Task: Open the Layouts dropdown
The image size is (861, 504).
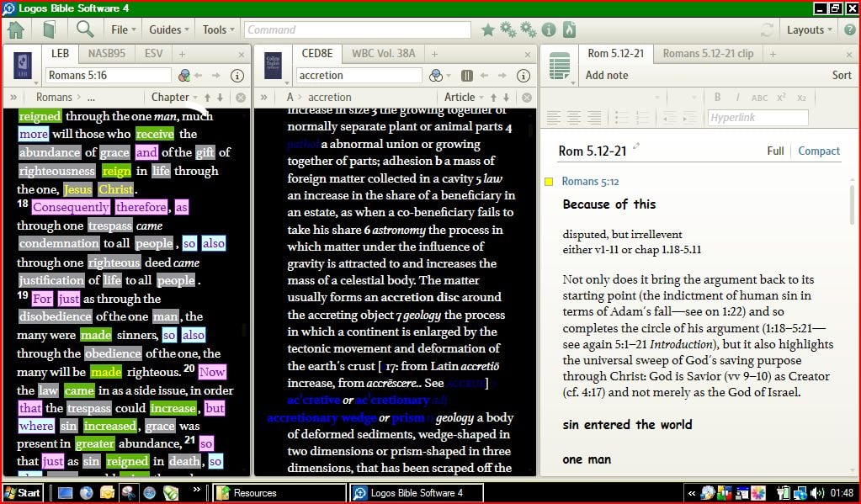Action: point(810,29)
